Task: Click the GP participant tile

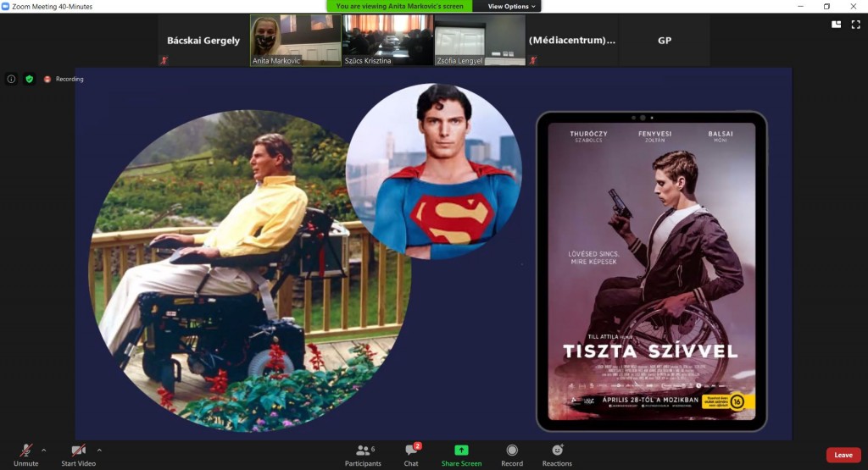Action: (665, 40)
